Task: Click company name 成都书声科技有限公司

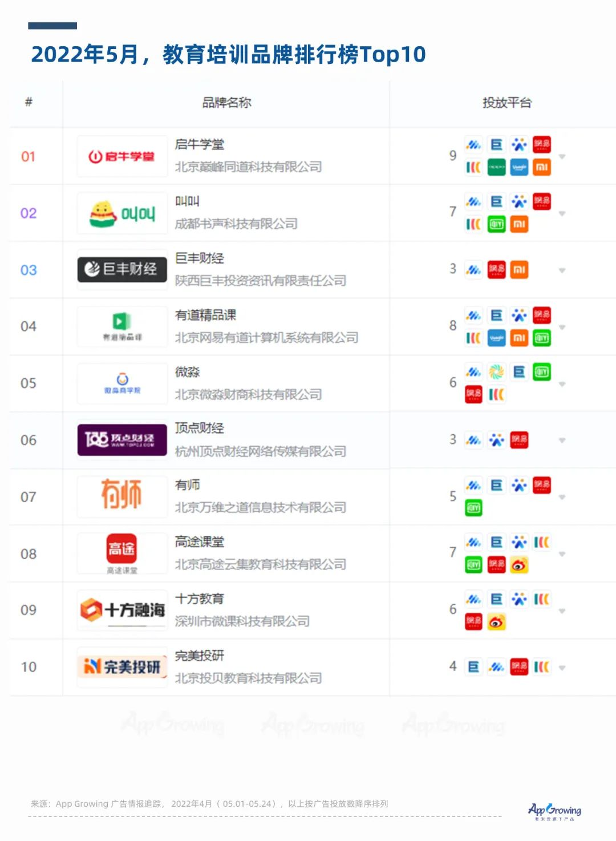Action: point(236,224)
